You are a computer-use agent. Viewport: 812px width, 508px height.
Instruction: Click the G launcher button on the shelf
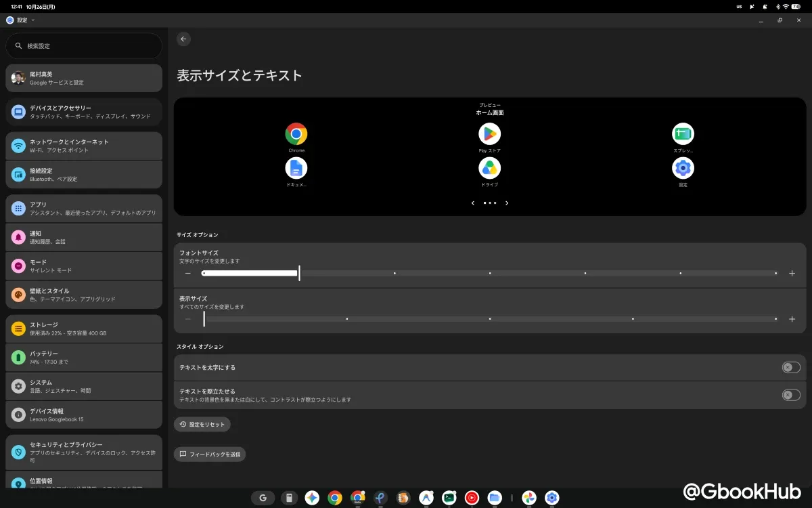coord(263,498)
